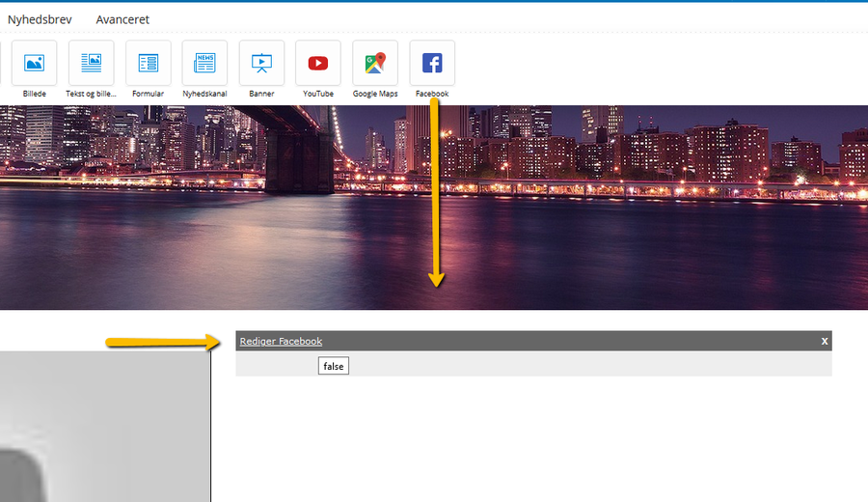
Task: Select the Facebook module icon
Action: tap(432, 63)
